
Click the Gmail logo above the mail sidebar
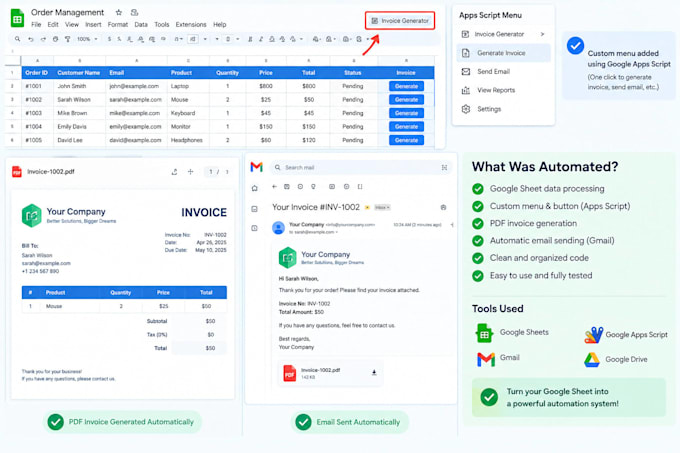(256, 167)
